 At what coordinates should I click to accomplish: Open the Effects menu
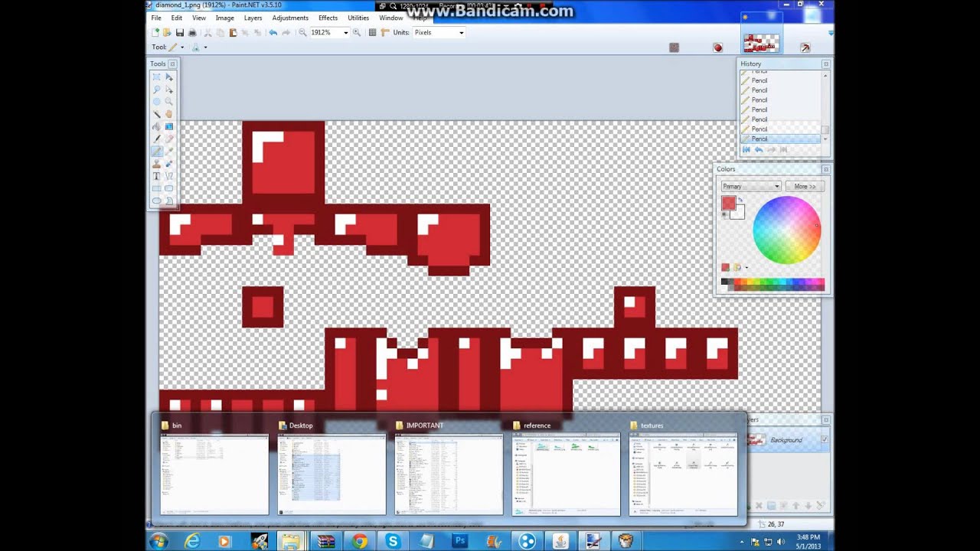pos(328,18)
